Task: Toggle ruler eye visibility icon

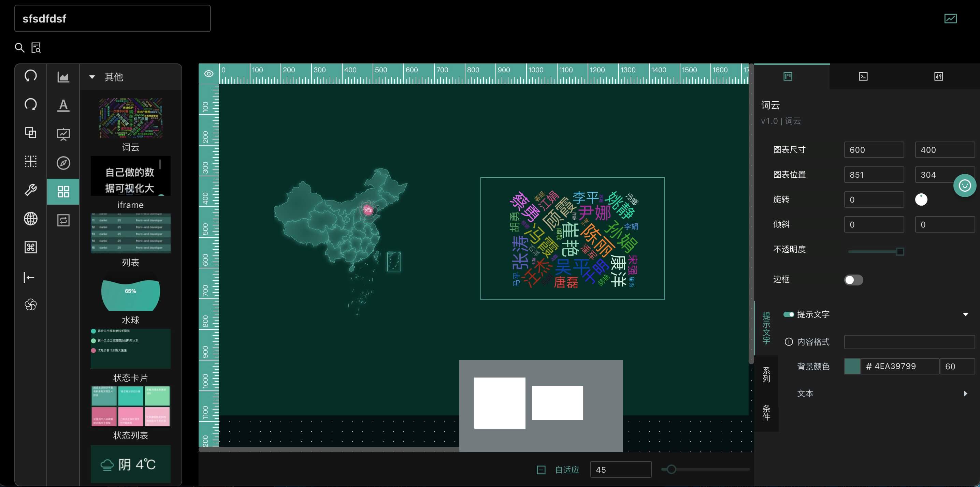Action: 209,73
